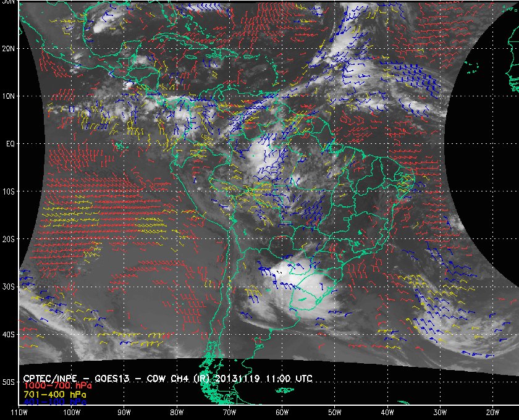
Task: Click the 50W longitude label
Action: (x=335, y=413)
